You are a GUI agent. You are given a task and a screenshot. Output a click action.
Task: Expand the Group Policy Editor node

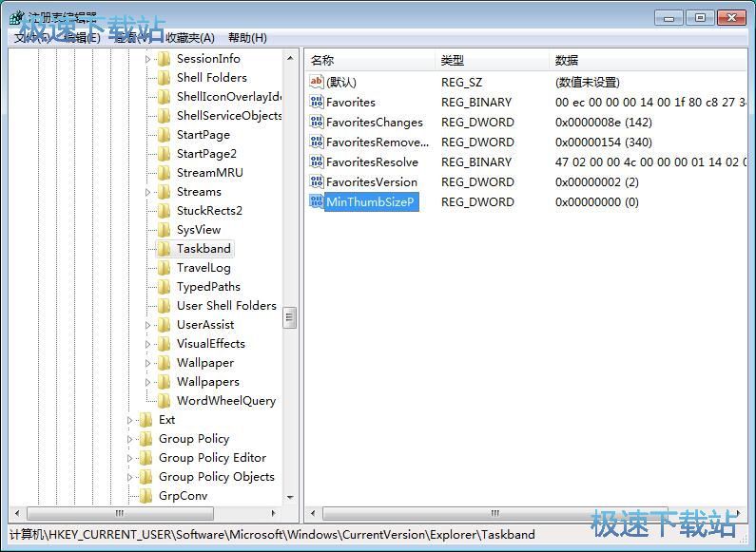(129, 458)
